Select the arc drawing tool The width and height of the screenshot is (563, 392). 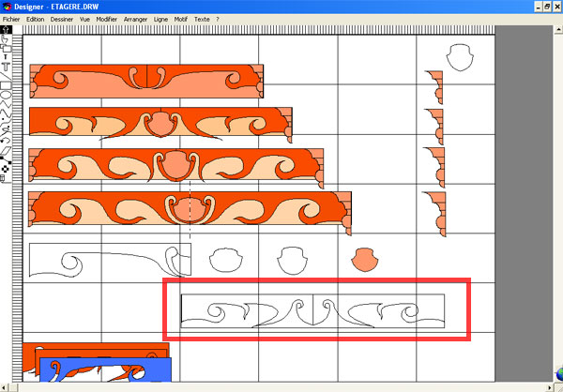click(5, 139)
